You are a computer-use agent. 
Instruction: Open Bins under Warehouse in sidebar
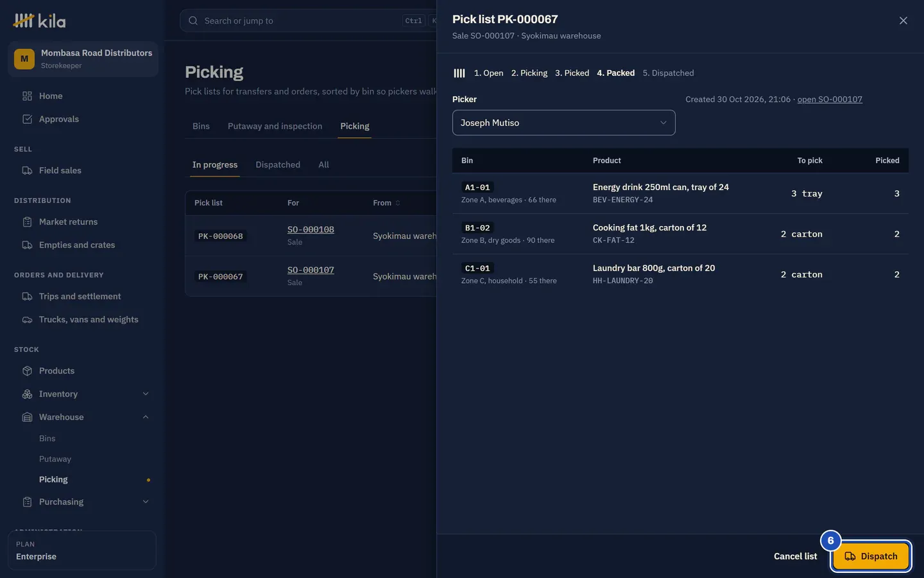47,439
